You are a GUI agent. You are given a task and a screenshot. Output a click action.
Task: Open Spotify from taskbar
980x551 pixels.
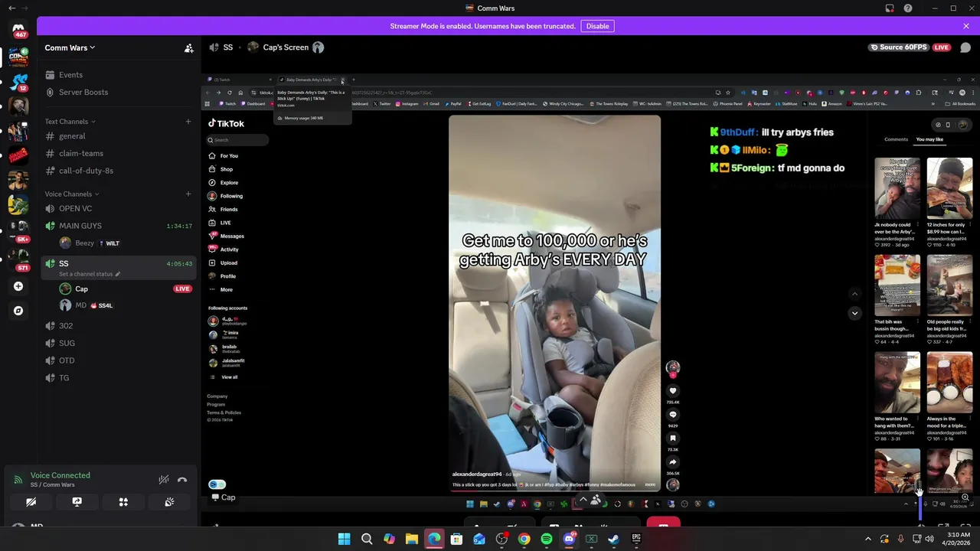pos(546,539)
